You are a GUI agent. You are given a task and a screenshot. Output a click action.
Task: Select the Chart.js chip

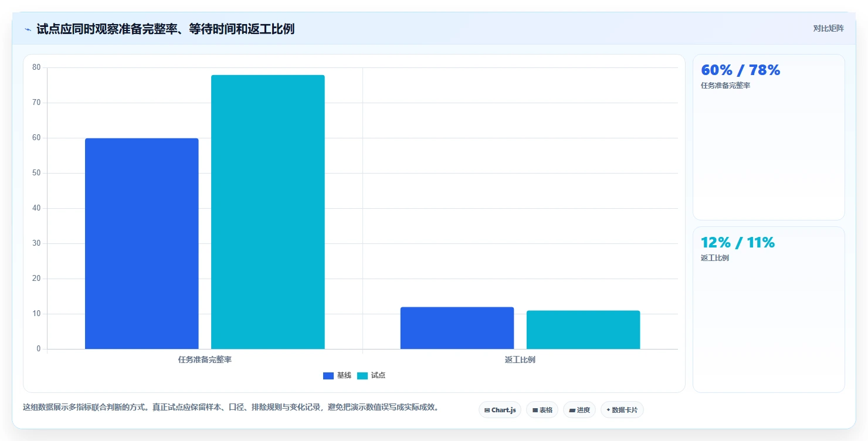pyautogui.click(x=500, y=410)
